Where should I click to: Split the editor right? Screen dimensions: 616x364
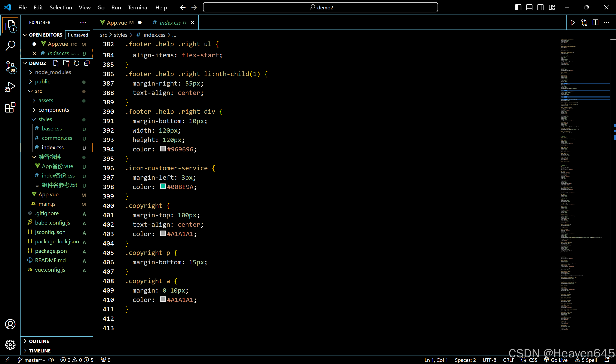click(x=595, y=23)
